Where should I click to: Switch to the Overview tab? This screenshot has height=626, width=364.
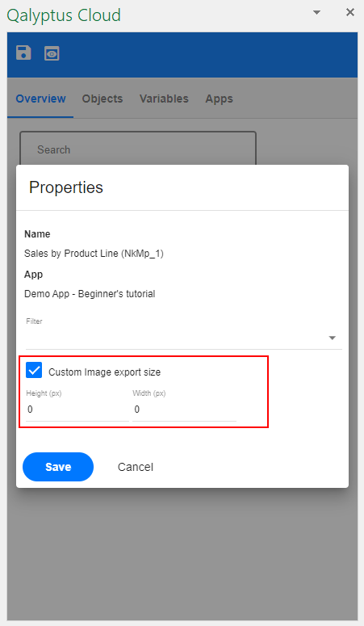point(40,99)
